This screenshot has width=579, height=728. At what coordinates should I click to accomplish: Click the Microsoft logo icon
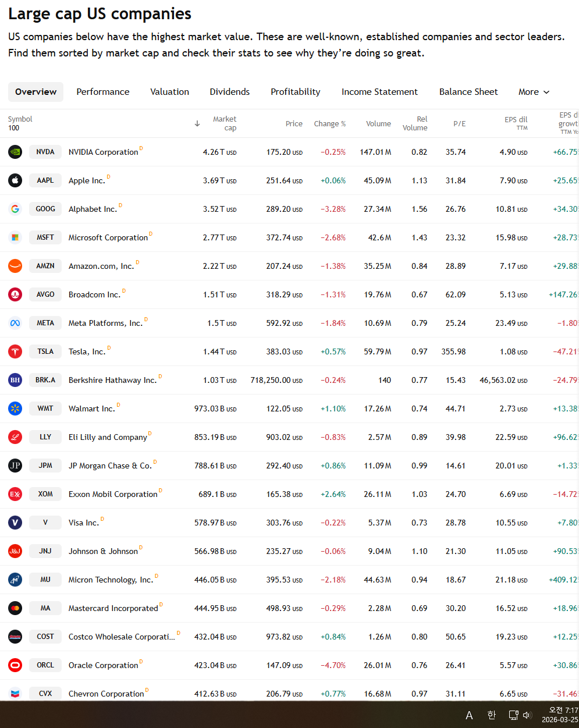pyautogui.click(x=15, y=237)
